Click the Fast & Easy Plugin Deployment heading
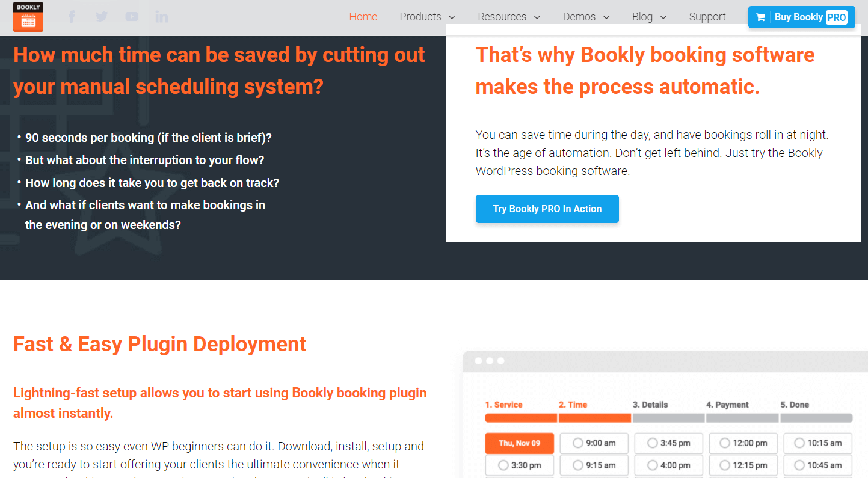This screenshot has height=478, width=868. [x=160, y=344]
